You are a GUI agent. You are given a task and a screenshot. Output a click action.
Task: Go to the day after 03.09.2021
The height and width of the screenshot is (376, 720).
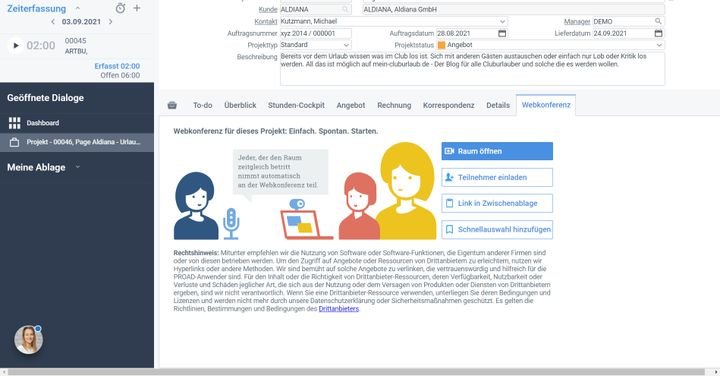coord(110,22)
